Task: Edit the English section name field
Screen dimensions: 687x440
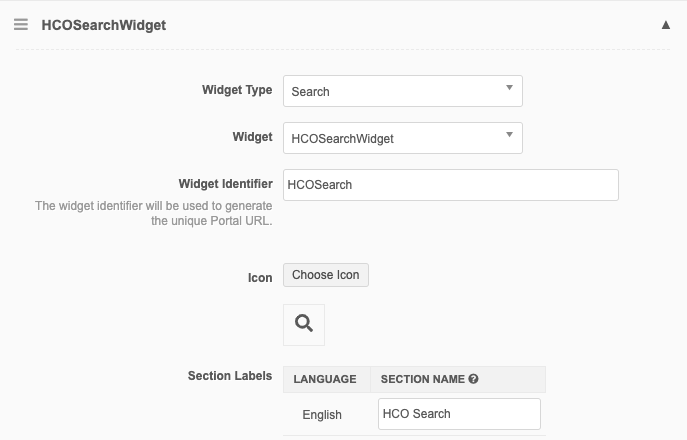Action: [x=459, y=414]
